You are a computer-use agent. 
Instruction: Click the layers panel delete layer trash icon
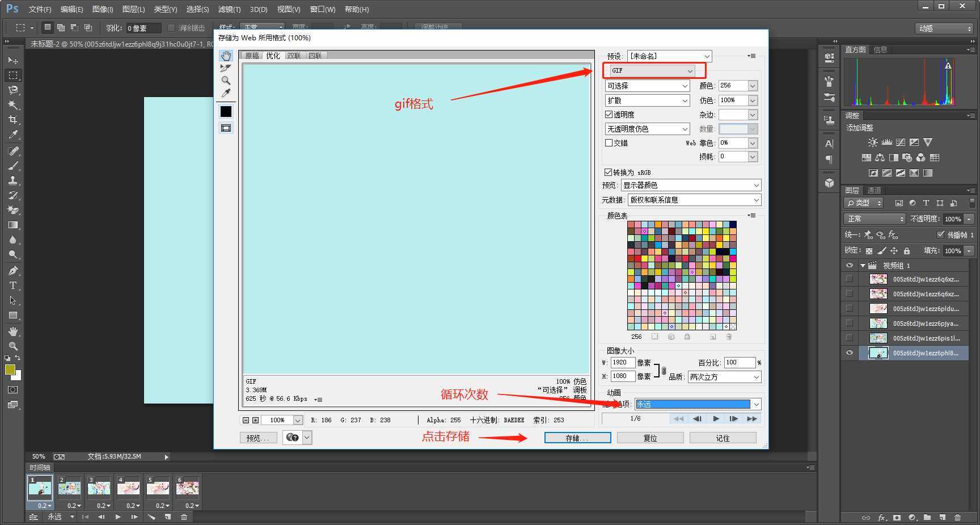click(x=957, y=518)
